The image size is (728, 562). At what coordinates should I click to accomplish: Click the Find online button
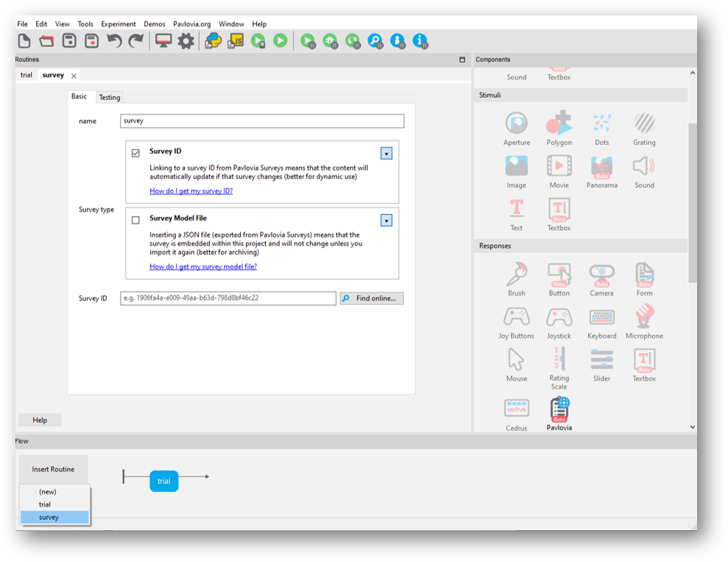click(x=372, y=298)
